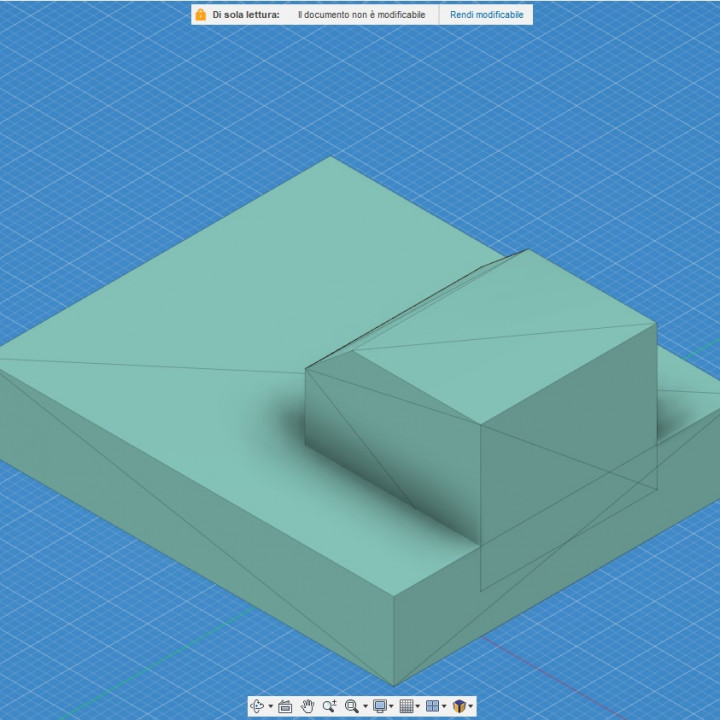Click the Grid and Snaps icon
This screenshot has width=720, height=720.
pyautogui.click(x=406, y=706)
